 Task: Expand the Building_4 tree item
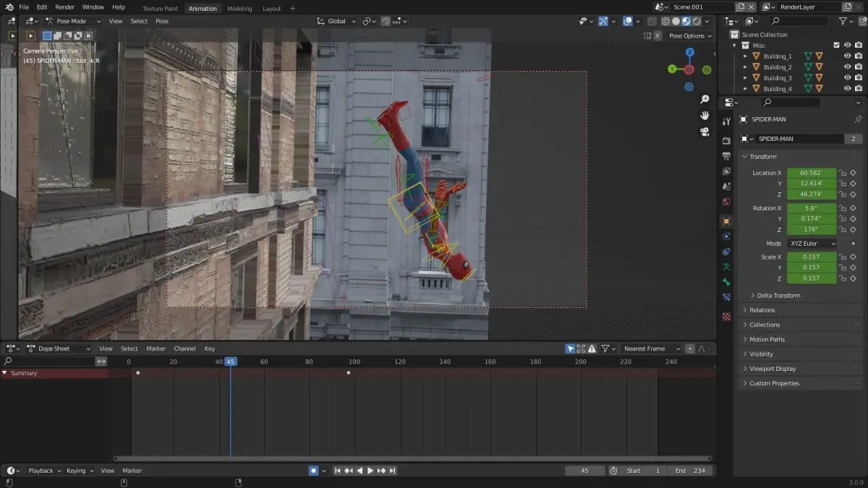[x=745, y=88]
